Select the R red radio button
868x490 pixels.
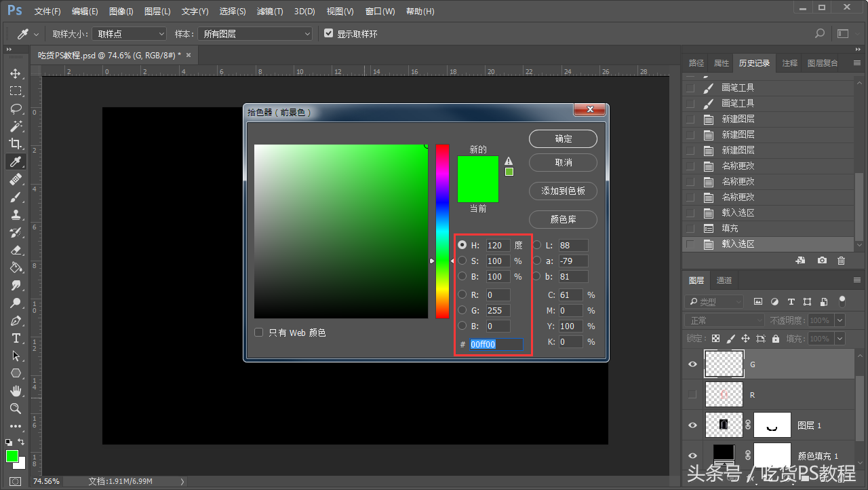pyautogui.click(x=462, y=295)
